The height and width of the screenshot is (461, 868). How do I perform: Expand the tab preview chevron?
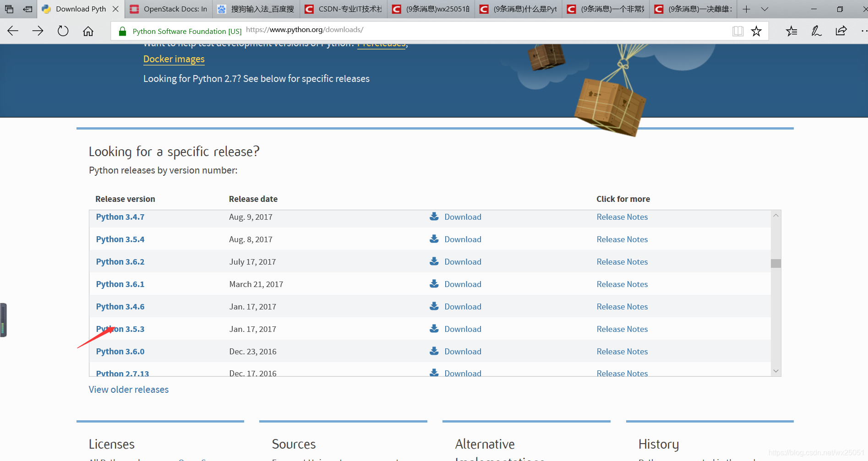tap(764, 9)
